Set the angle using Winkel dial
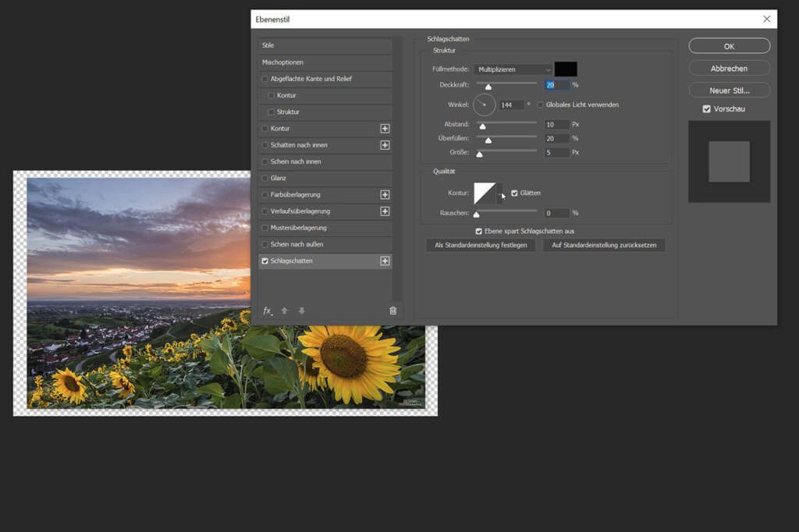Screen dimensions: 799x532 484,105
